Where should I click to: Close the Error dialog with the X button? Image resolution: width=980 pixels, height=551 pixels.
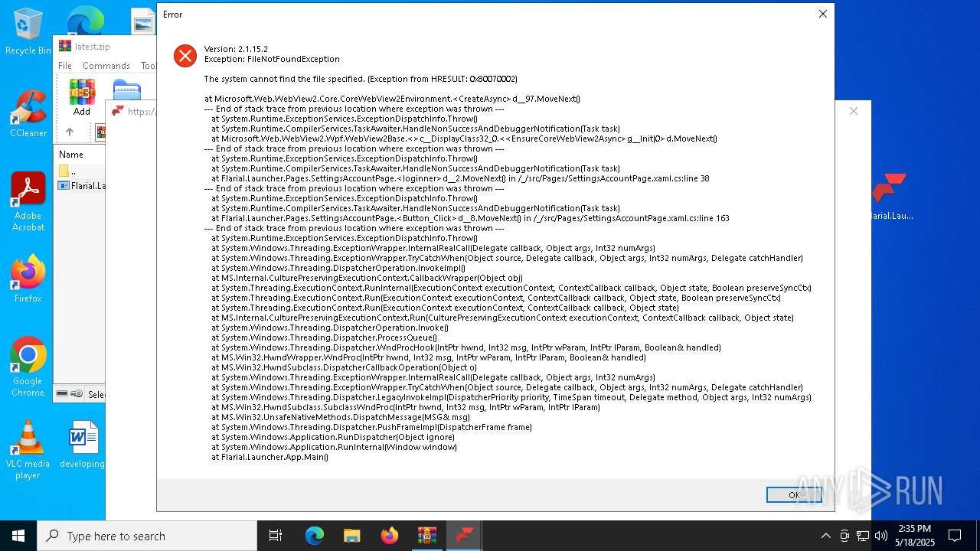point(823,14)
